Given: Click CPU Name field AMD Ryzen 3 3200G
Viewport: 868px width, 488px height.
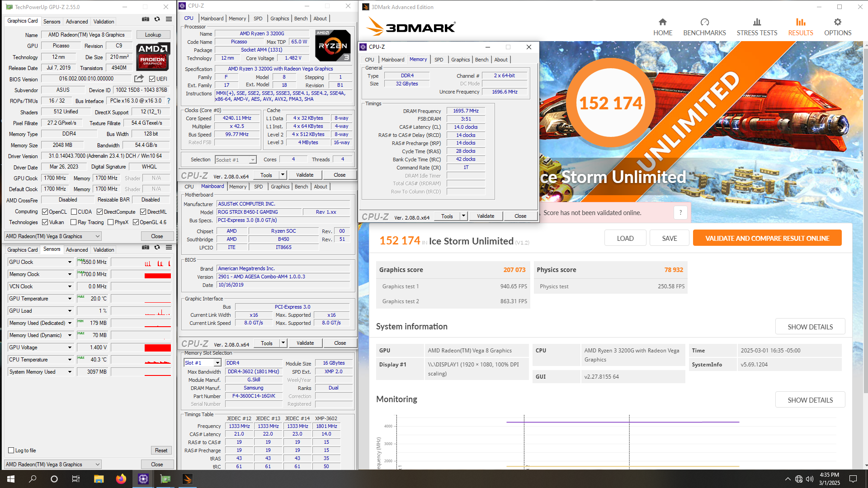Looking at the screenshot, I should coord(262,33).
